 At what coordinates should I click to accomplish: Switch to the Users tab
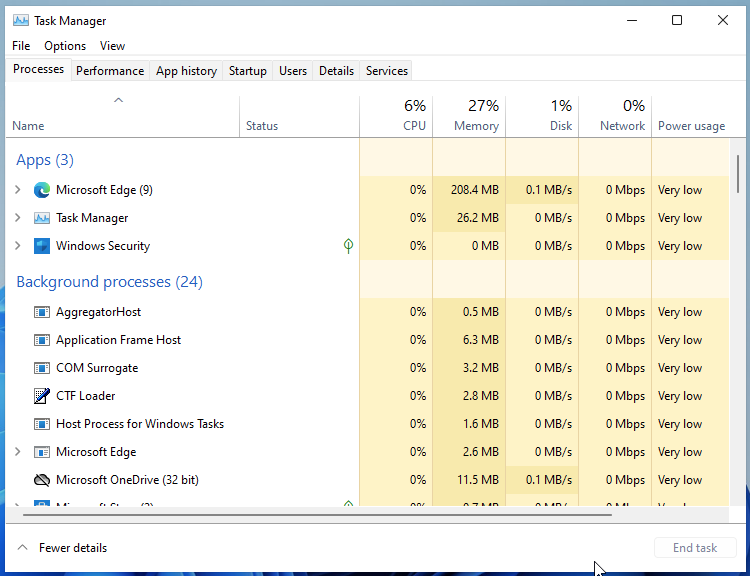[293, 71]
